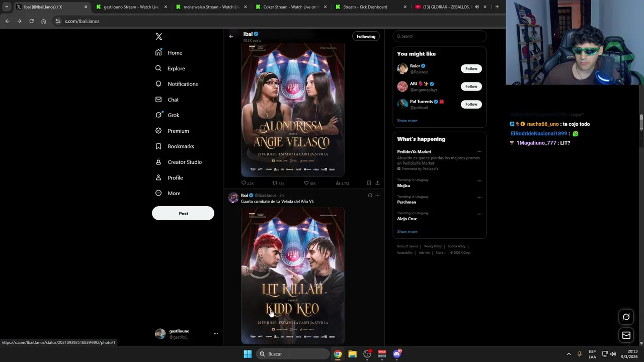This screenshot has width=644, height=362.
Task: Click the Cookie Policy footer link
Action: click(456, 246)
